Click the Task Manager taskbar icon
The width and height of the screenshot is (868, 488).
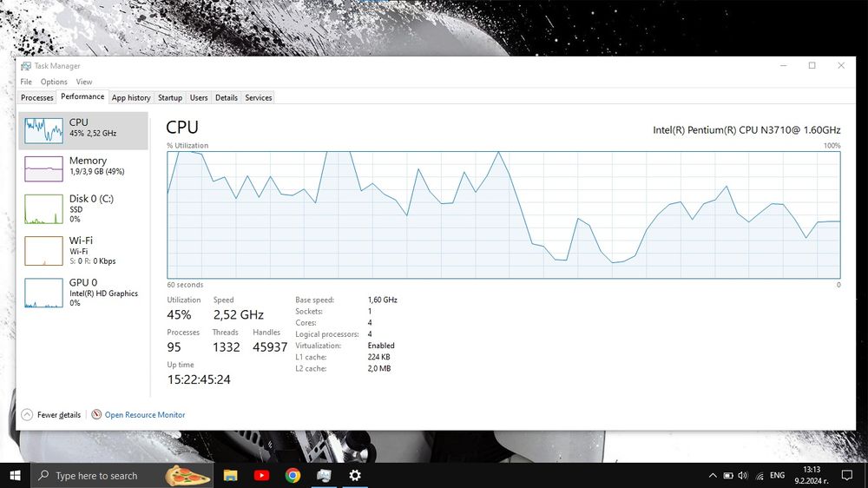click(324, 475)
